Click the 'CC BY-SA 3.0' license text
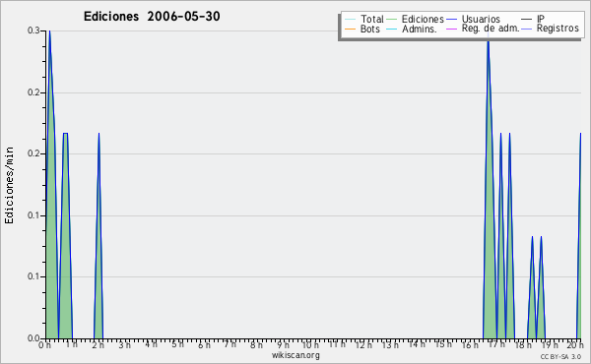 pyautogui.click(x=560, y=356)
